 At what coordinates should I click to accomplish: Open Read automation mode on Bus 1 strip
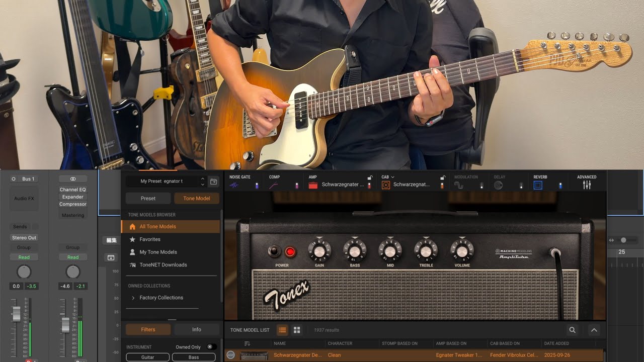[24, 257]
